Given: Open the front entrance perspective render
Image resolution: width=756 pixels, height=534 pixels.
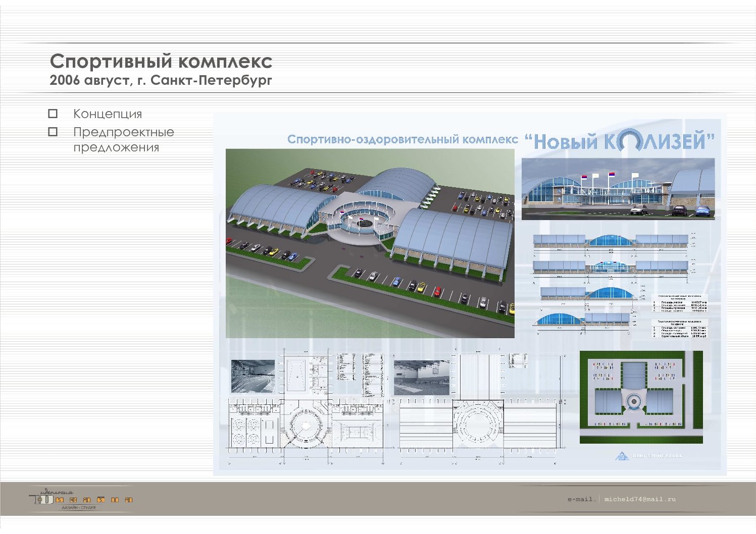Looking at the screenshot, I should [x=618, y=189].
